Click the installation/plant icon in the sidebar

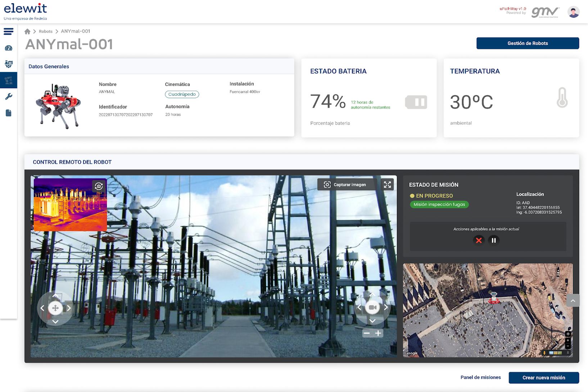pyautogui.click(x=8, y=64)
